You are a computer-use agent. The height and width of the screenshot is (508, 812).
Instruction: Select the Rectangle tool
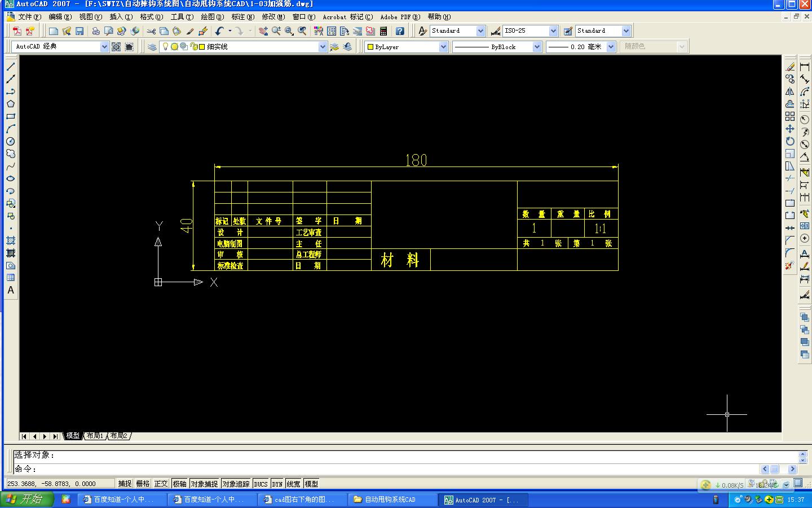tap(11, 116)
